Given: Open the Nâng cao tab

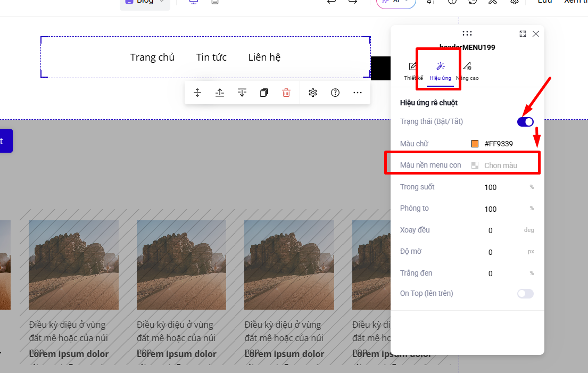Looking at the screenshot, I should [467, 71].
